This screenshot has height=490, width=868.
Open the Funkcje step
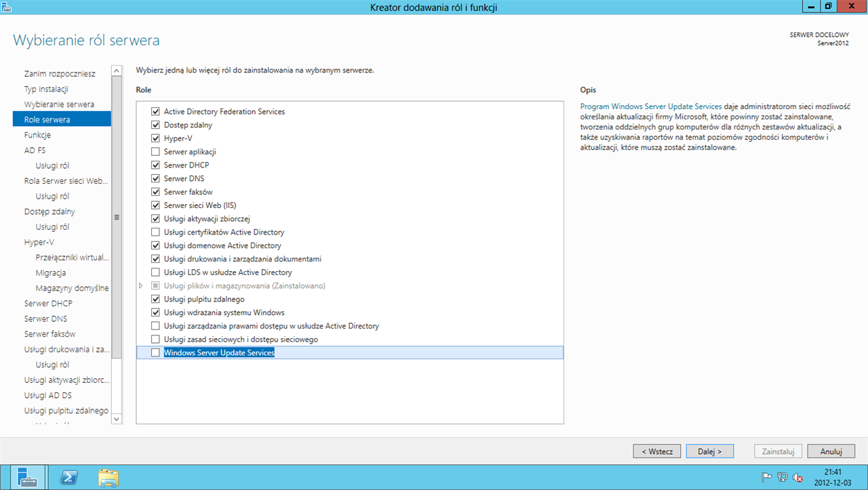37,135
